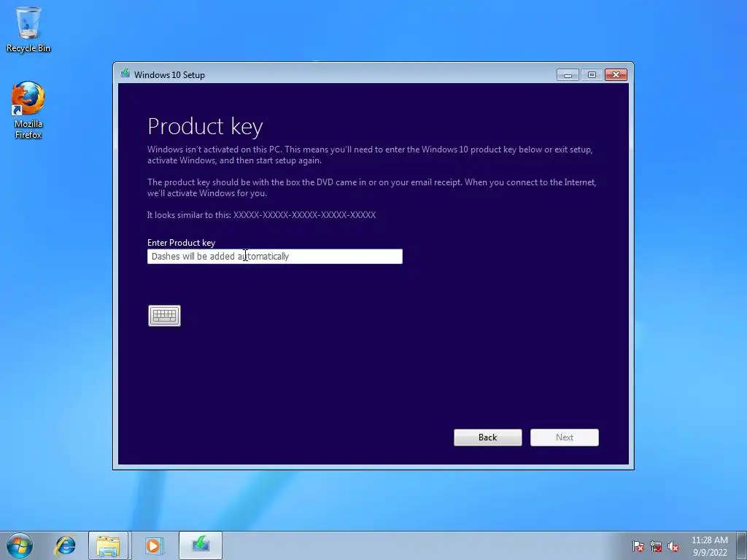
Task: Click the "Product key" heading text
Action: coord(205,127)
